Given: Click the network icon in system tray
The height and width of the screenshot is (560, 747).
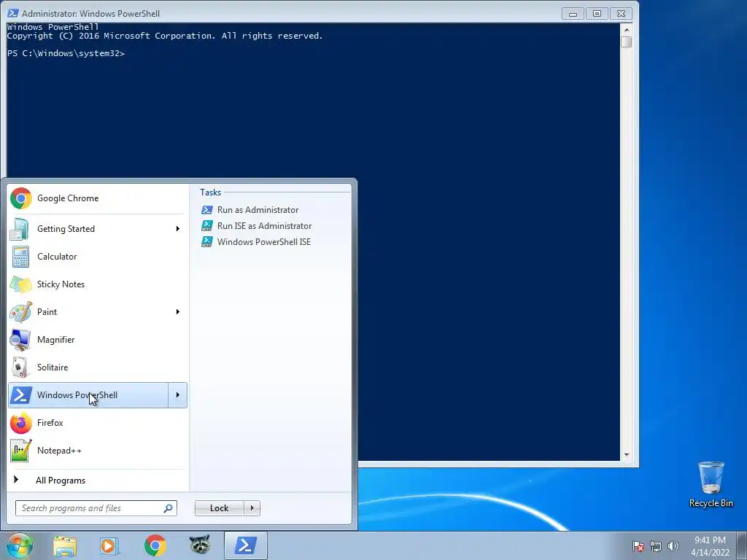Looking at the screenshot, I should pos(656,546).
